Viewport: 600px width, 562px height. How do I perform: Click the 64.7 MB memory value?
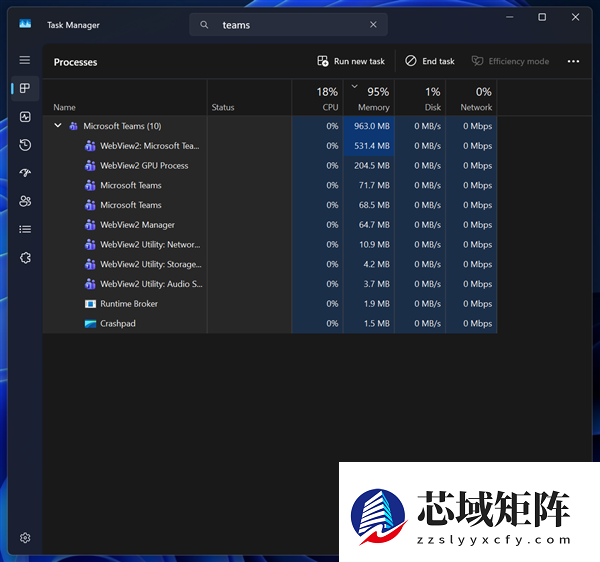coord(374,225)
